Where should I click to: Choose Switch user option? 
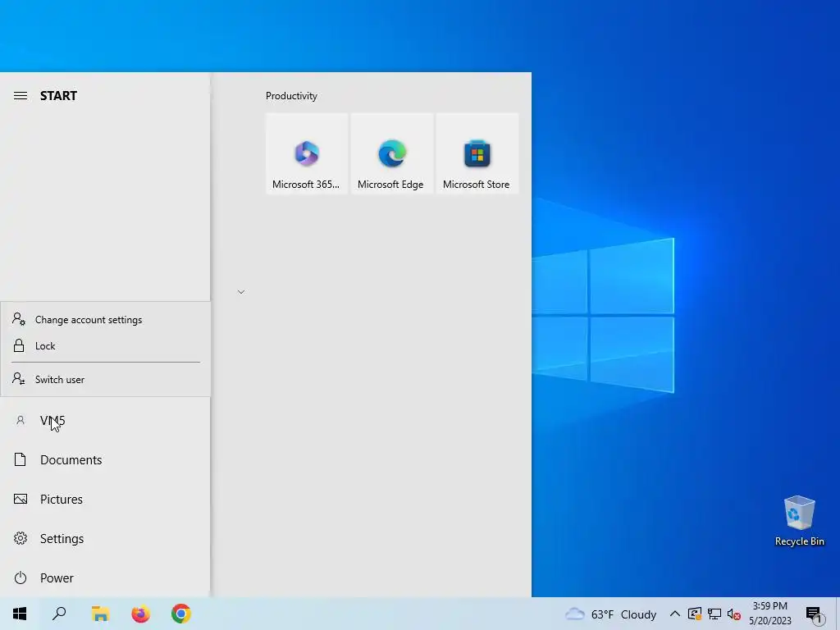click(106, 379)
